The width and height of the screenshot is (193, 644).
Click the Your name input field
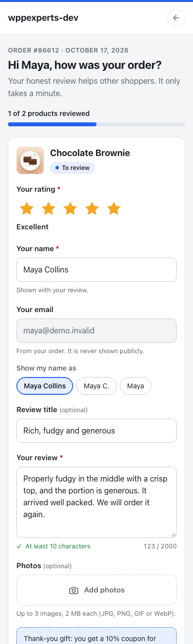tap(96, 270)
